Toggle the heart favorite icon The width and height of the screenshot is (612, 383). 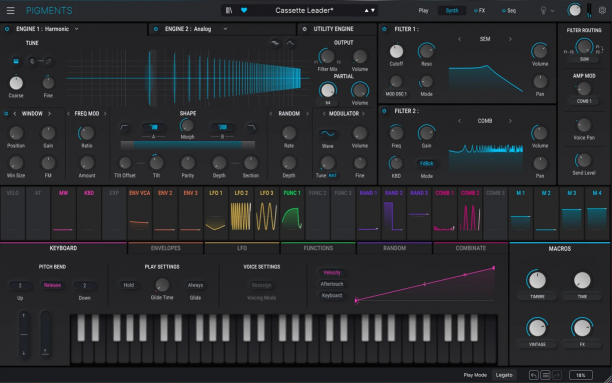[x=244, y=11]
